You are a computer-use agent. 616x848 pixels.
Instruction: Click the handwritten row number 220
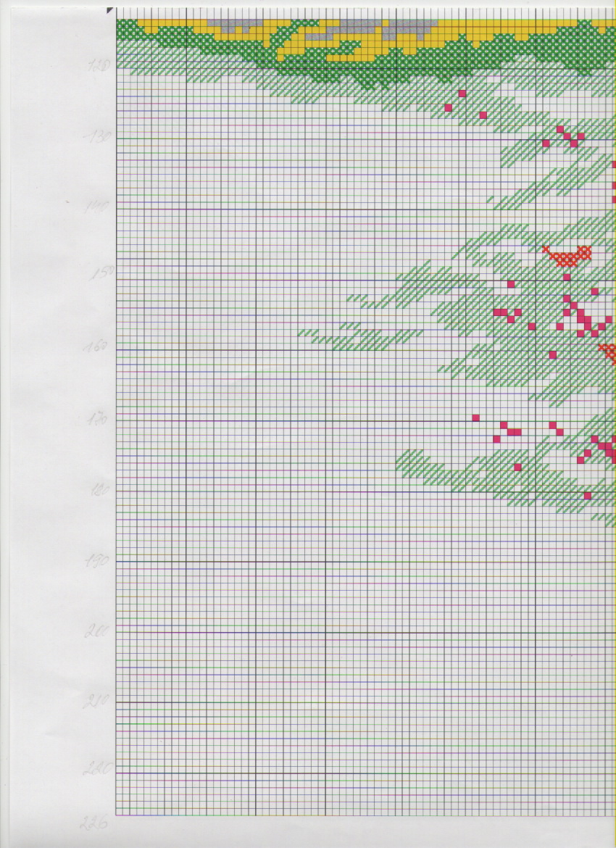tap(96, 769)
